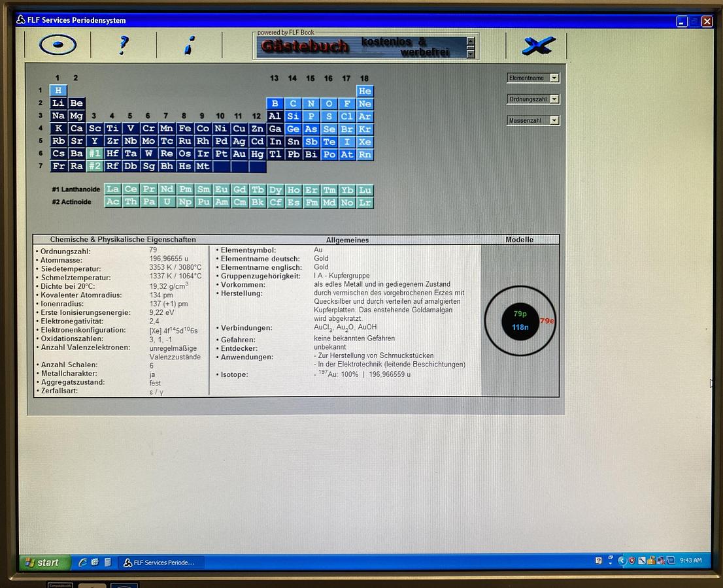This screenshot has width=723, height=588.
Task: Open the Gästebuch guestbook banner
Action: point(304,46)
